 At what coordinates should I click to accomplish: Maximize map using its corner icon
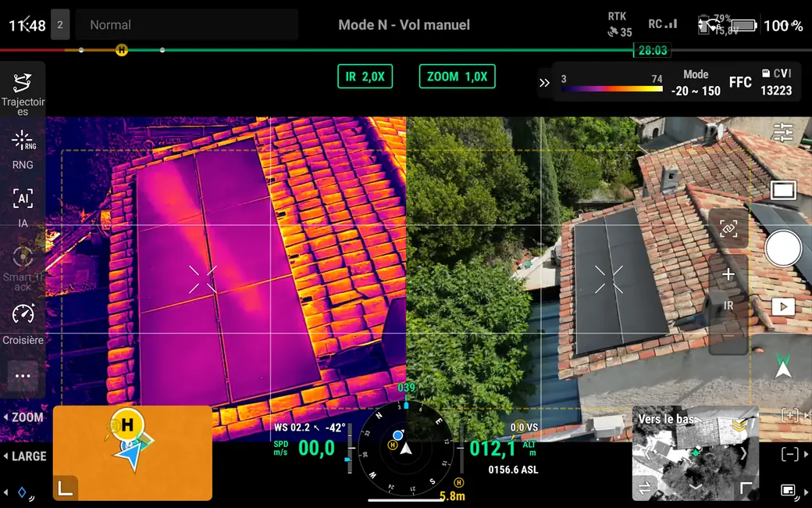pyautogui.click(x=66, y=488)
